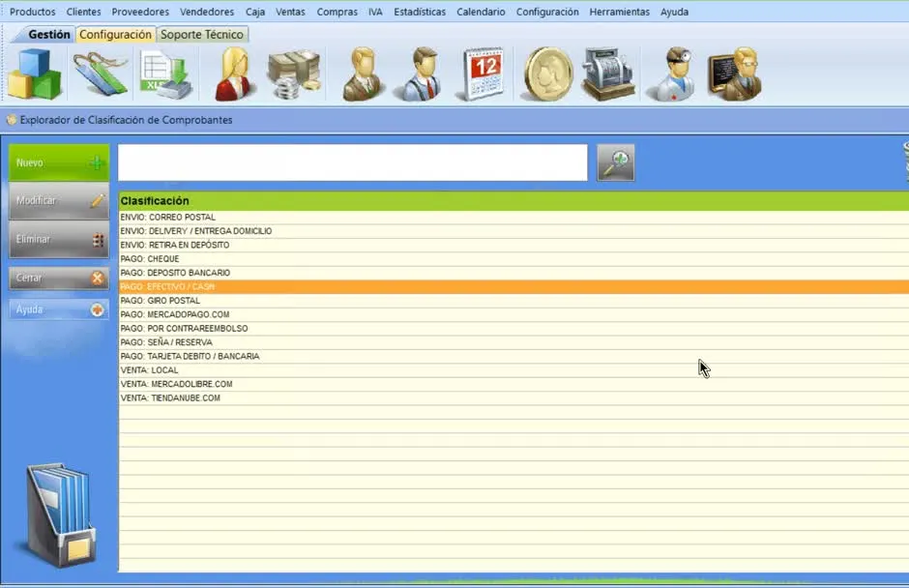Select row VENTA: MERCADOLIBRE.COM

coord(513,385)
